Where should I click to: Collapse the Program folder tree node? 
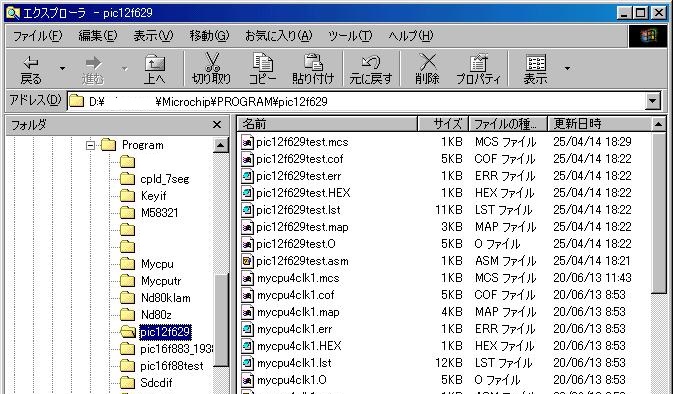pos(90,145)
